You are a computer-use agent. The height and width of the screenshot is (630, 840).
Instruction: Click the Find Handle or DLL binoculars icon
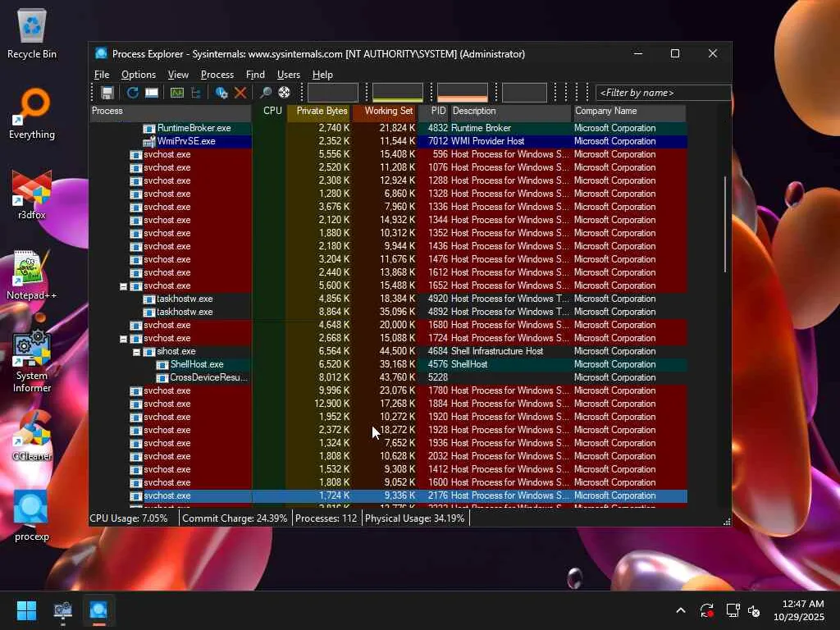(265, 93)
